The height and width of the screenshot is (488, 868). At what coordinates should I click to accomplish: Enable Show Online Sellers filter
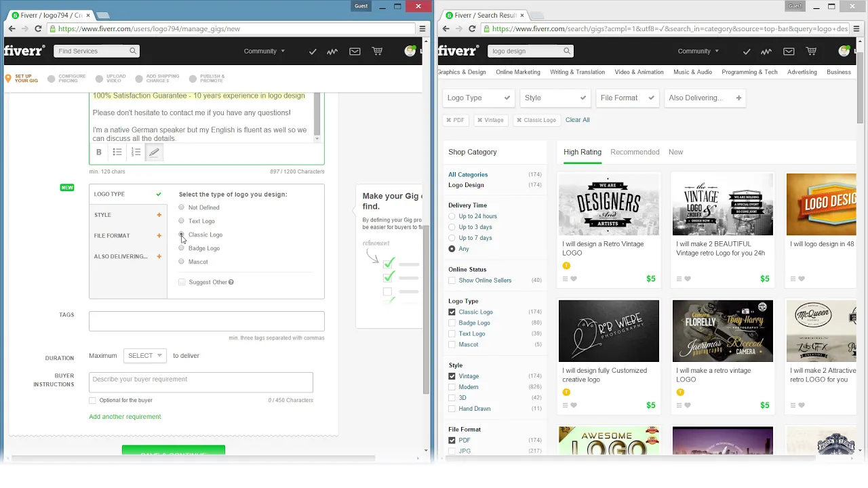pos(452,281)
